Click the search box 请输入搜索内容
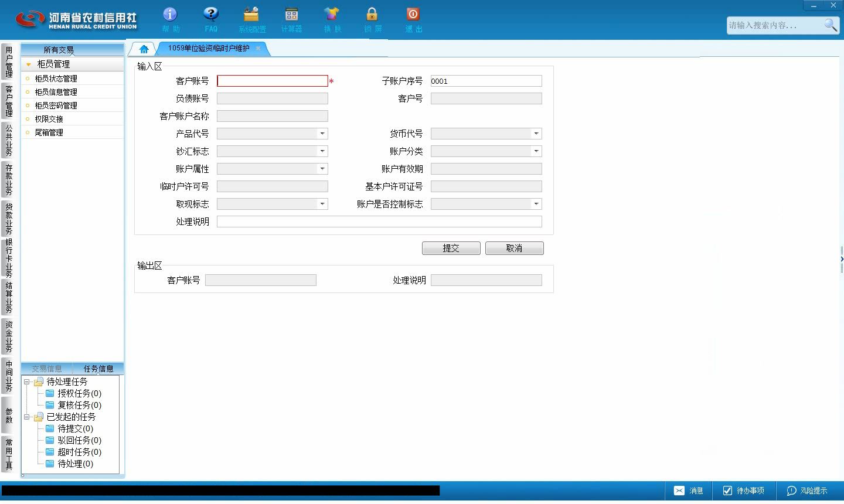Image resolution: width=844 pixels, height=504 pixels. (x=774, y=25)
